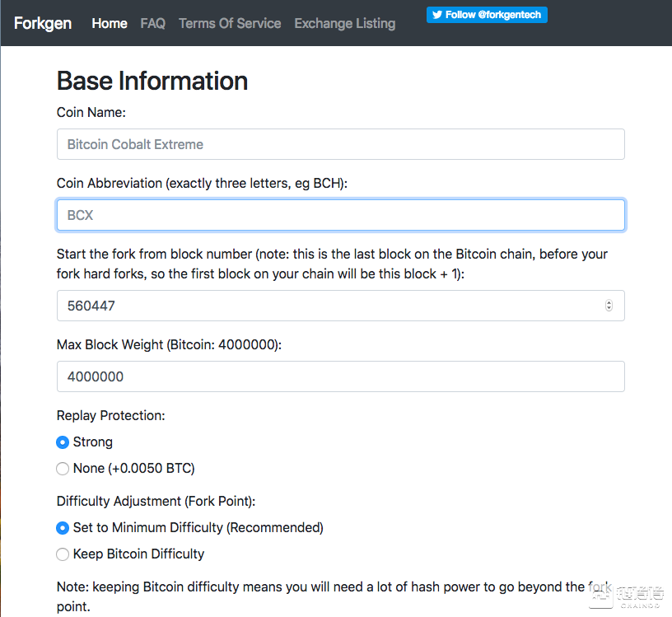Decrement block number with stepper down arrow
The height and width of the screenshot is (617, 672).
609,309
